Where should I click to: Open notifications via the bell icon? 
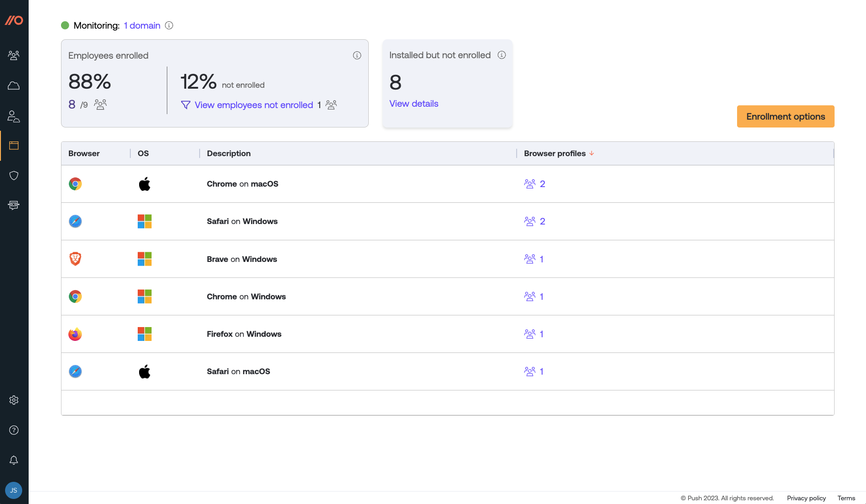tap(14, 460)
